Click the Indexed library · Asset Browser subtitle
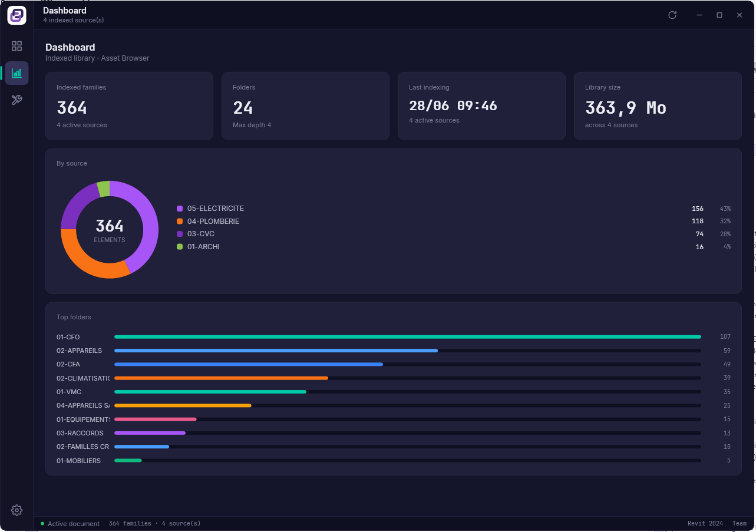This screenshot has width=756, height=532. click(97, 58)
